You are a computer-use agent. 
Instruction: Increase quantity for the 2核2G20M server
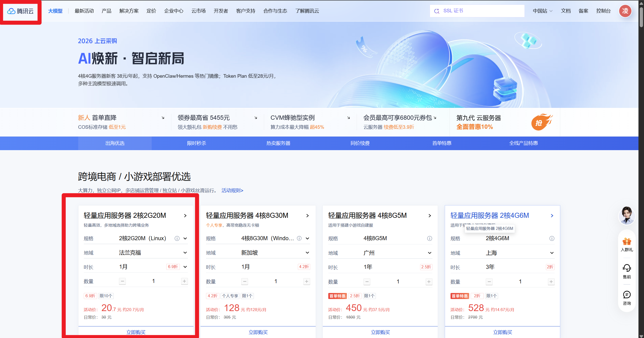click(x=184, y=281)
